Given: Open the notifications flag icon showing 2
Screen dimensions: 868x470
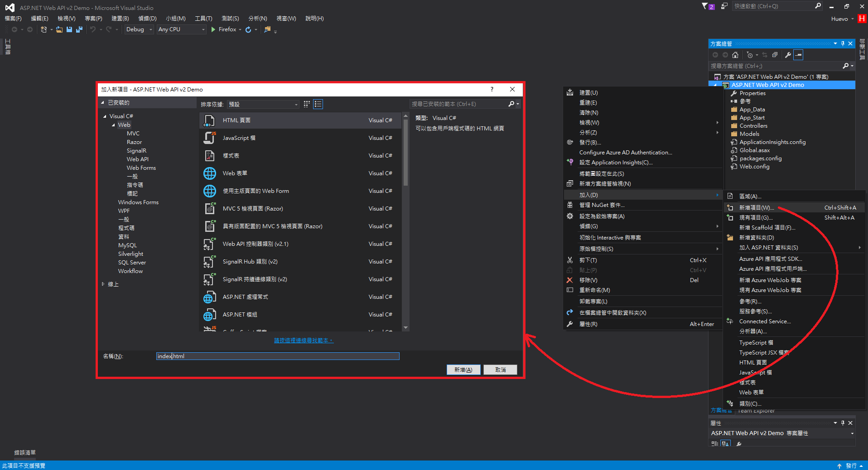Looking at the screenshot, I should pos(708,6).
